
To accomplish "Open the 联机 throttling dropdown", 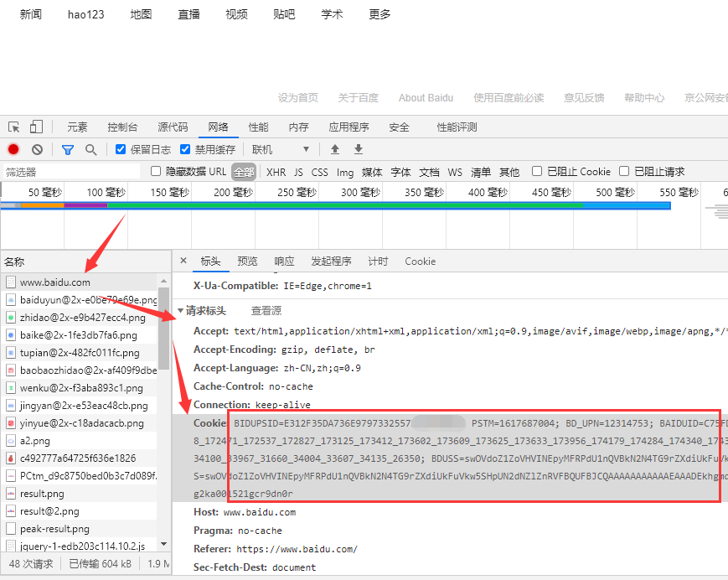I will (x=281, y=149).
